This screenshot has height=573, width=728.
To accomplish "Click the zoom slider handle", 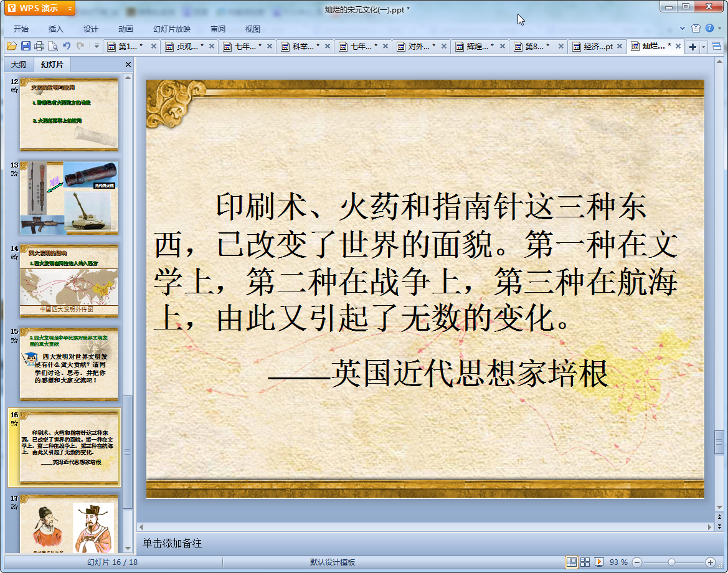I will 671,562.
